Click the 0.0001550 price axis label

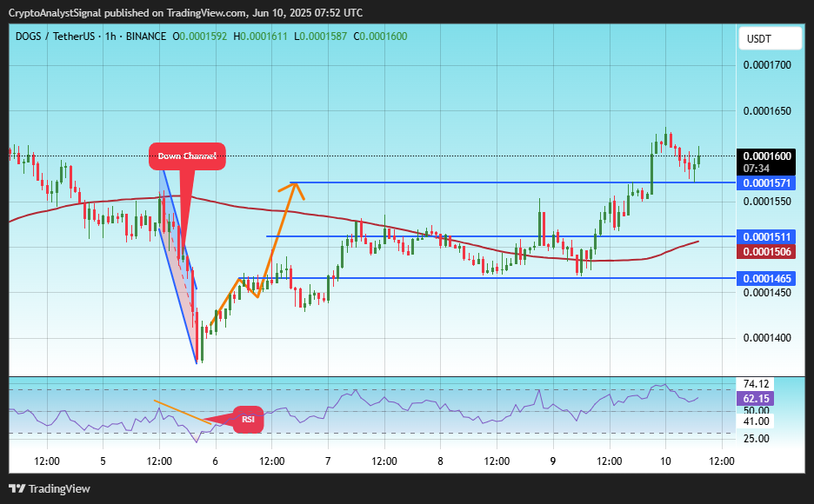click(767, 202)
